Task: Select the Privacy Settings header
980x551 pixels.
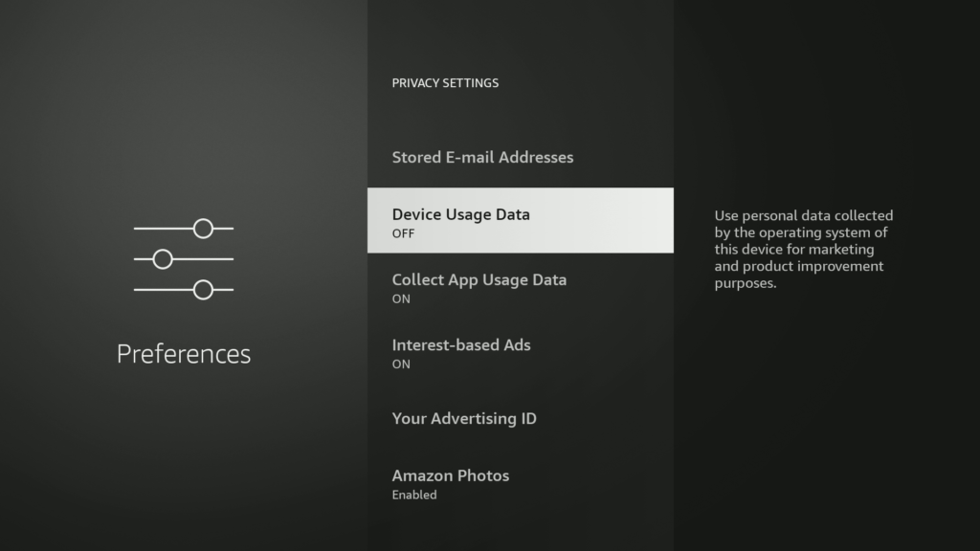Action: click(445, 83)
